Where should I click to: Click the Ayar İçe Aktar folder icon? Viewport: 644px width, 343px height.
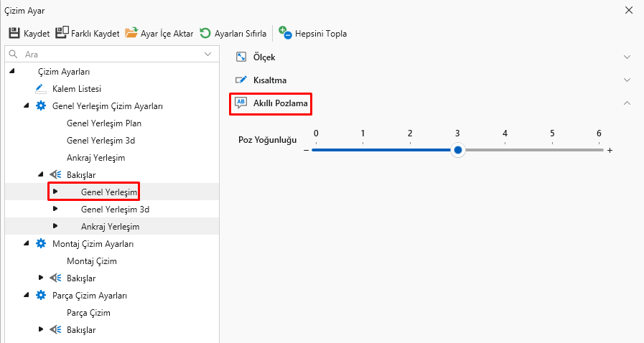click(131, 33)
